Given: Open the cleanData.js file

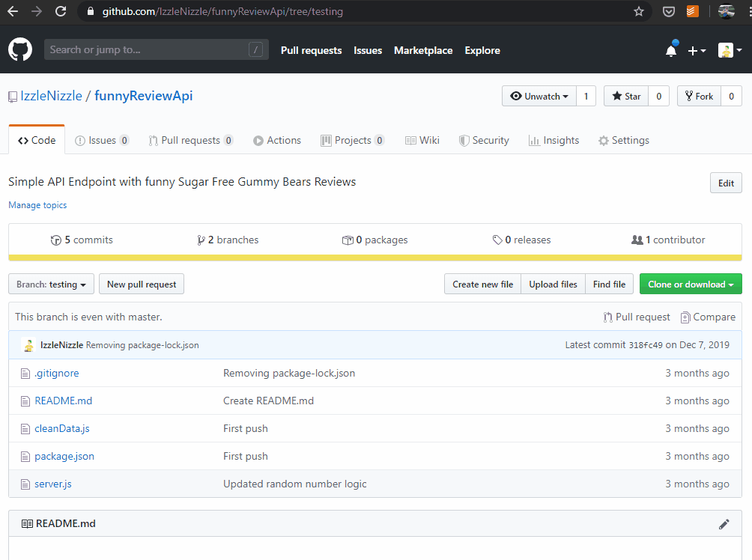Looking at the screenshot, I should [62, 429].
